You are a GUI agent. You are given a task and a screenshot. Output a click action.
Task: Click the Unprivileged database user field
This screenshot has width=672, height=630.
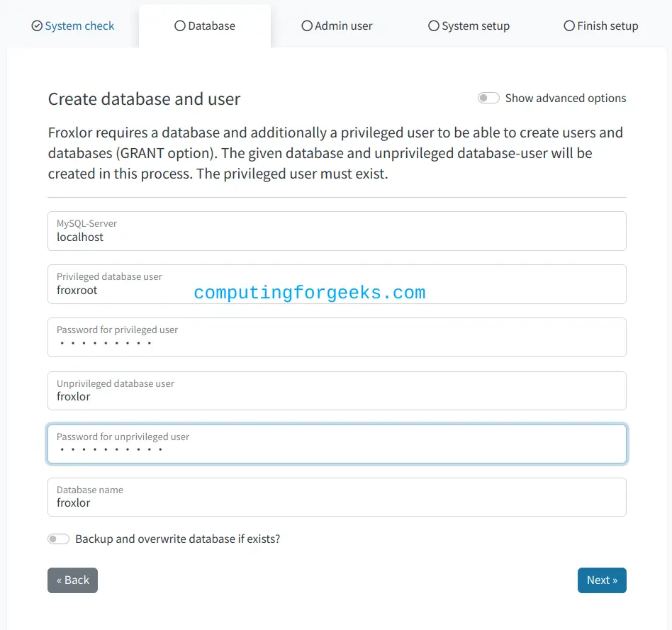pyautogui.click(x=337, y=391)
